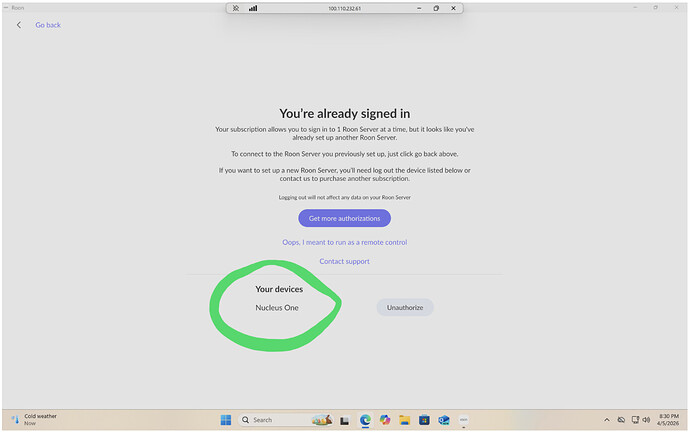Click the pin icon on remote connection bar
This screenshot has width=690, height=432.
pos(236,8)
